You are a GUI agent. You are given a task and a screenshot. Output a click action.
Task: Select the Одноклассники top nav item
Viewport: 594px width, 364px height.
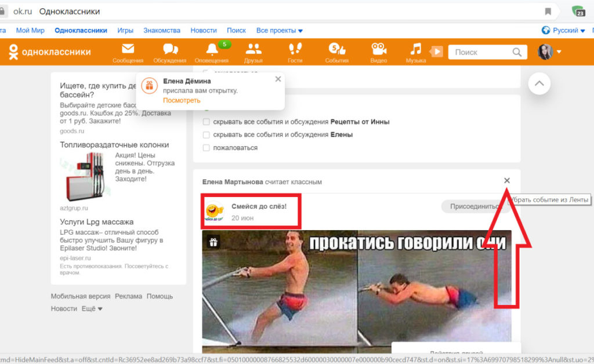[x=81, y=31]
